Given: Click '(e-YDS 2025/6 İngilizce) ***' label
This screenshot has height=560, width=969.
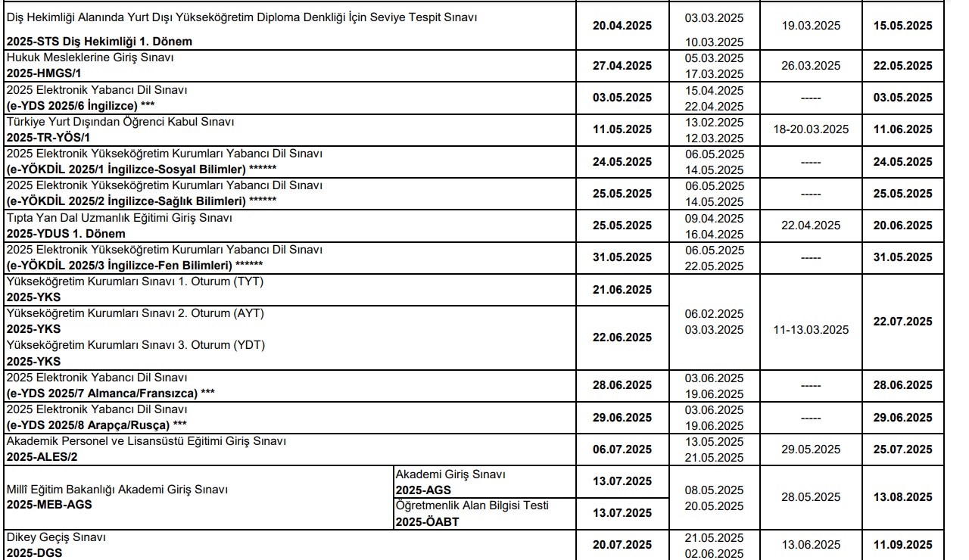Looking at the screenshot, I should [81, 105].
